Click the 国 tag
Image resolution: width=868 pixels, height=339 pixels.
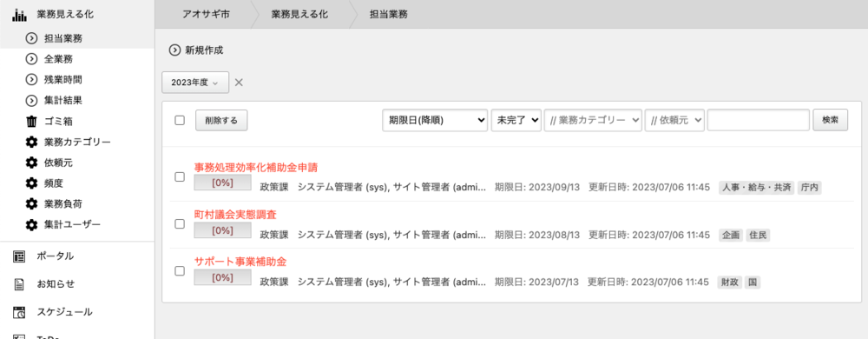tap(753, 282)
